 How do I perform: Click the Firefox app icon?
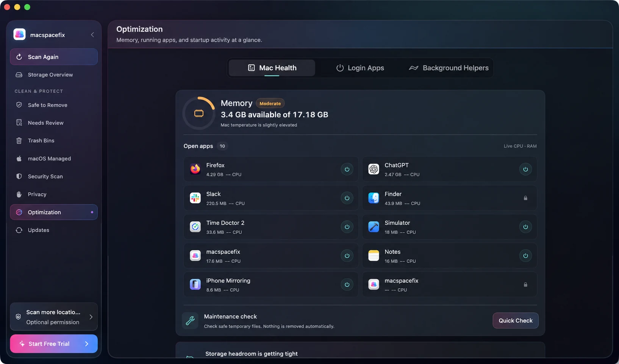(x=195, y=169)
